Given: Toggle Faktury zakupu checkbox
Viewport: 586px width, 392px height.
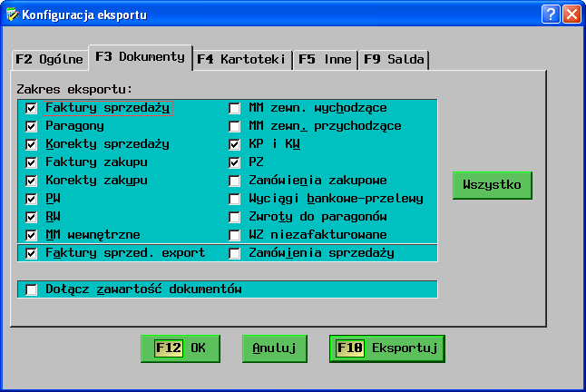Looking at the screenshot, I should (x=31, y=162).
